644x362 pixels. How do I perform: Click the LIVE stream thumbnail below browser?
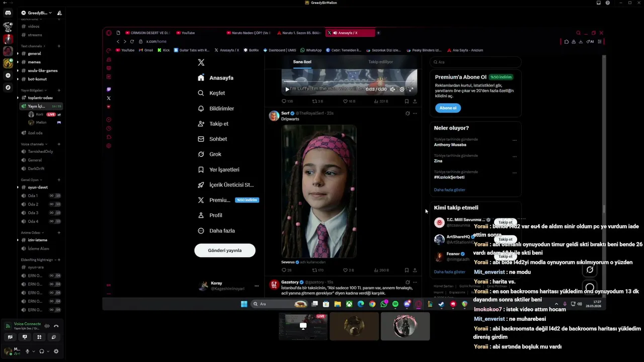pos(303,326)
